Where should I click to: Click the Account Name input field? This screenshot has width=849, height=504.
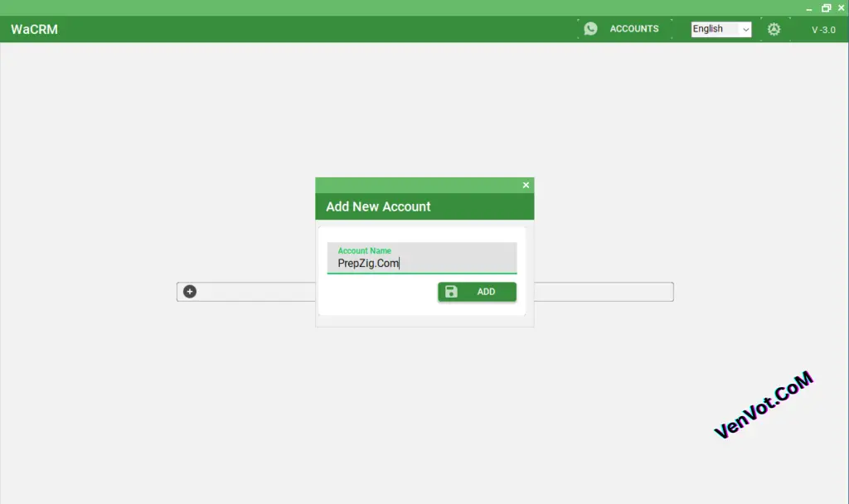(x=422, y=259)
